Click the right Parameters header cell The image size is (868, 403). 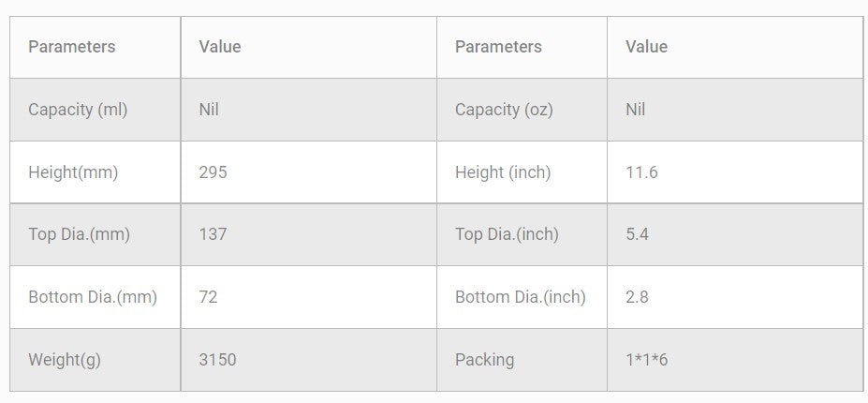498,47
